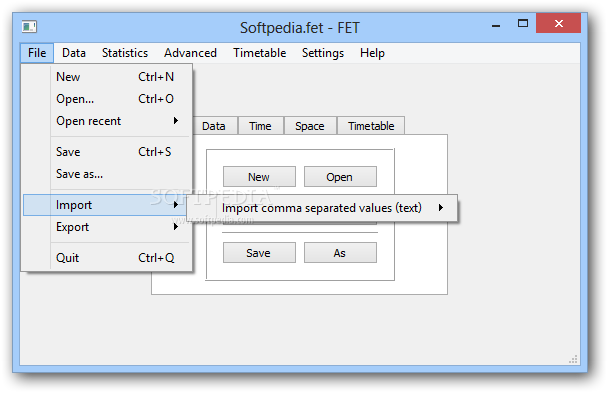Maximize the FET window

(523, 24)
